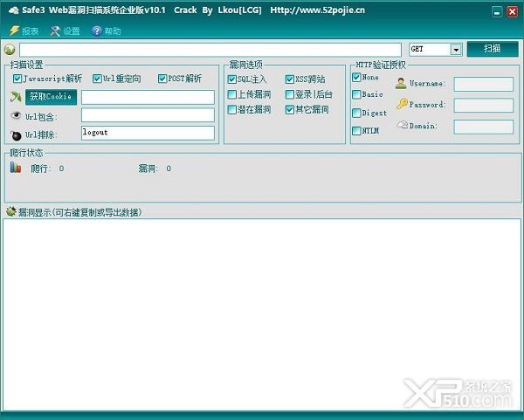Toggle the None authentication checkbox
The image size is (524, 420).
pos(356,78)
